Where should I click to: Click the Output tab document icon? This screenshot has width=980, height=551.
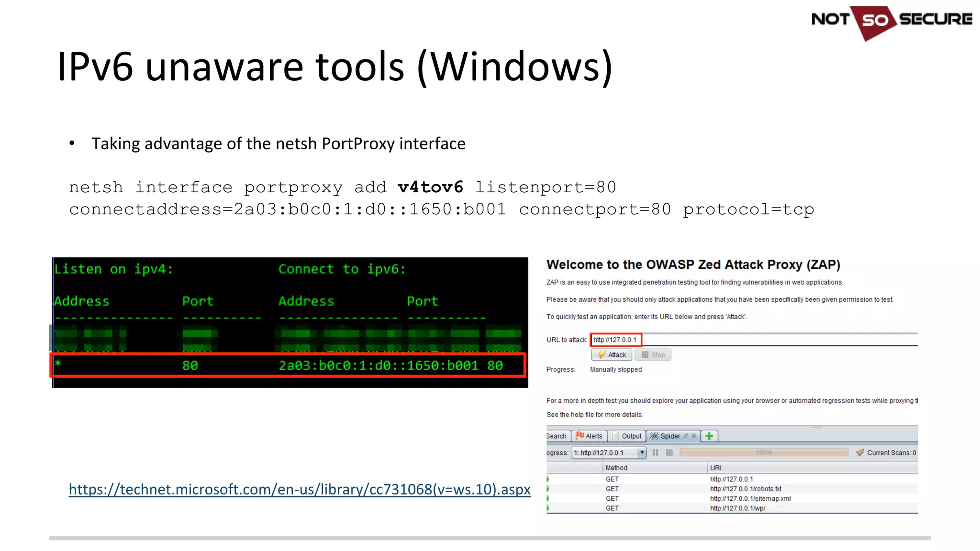click(x=616, y=436)
